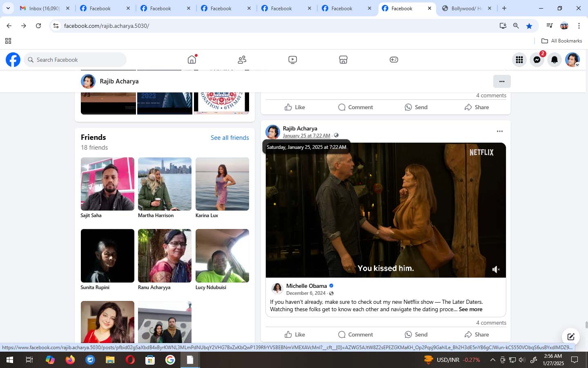Open the apps grid in bookmarks bar
Image resolution: width=588 pixels, height=368 pixels.
[x=8, y=41]
